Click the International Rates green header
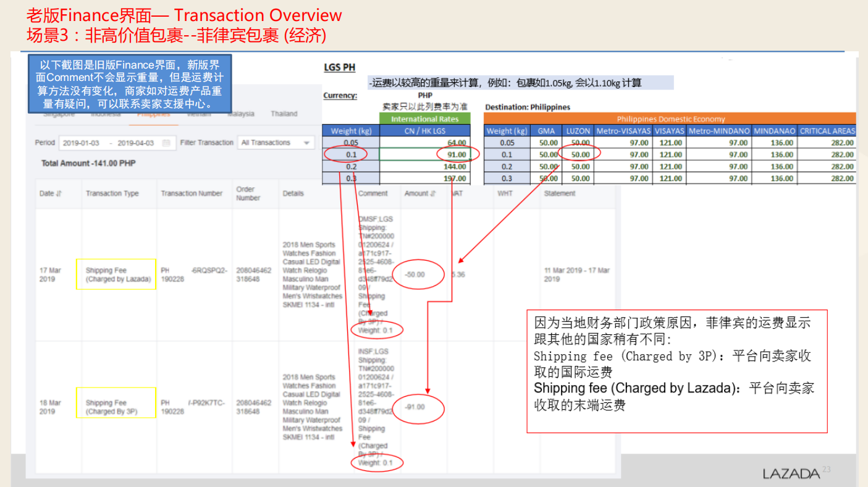 pyautogui.click(x=424, y=119)
